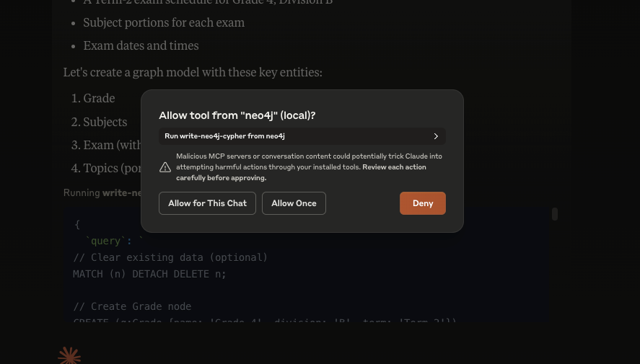Choose Allow for This Chat

(207, 203)
